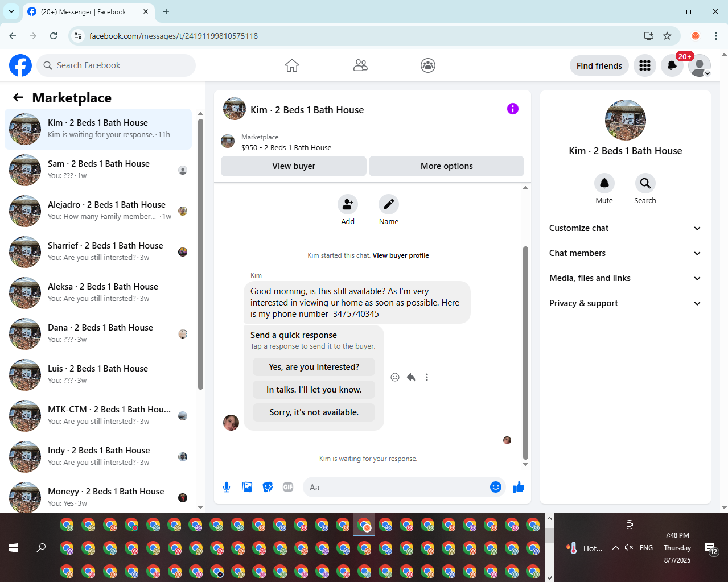Viewport: 728px width, 582px height.
Task: Select the Messenger | Facebook browser tab
Action: click(89, 11)
